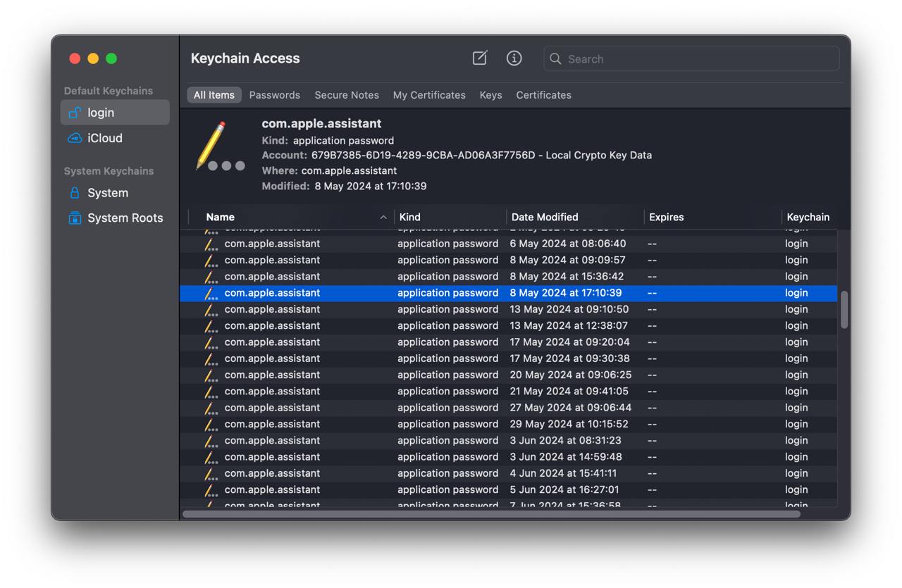Click the lock icon beside System
The image size is (902, 588).
point(75,193)
